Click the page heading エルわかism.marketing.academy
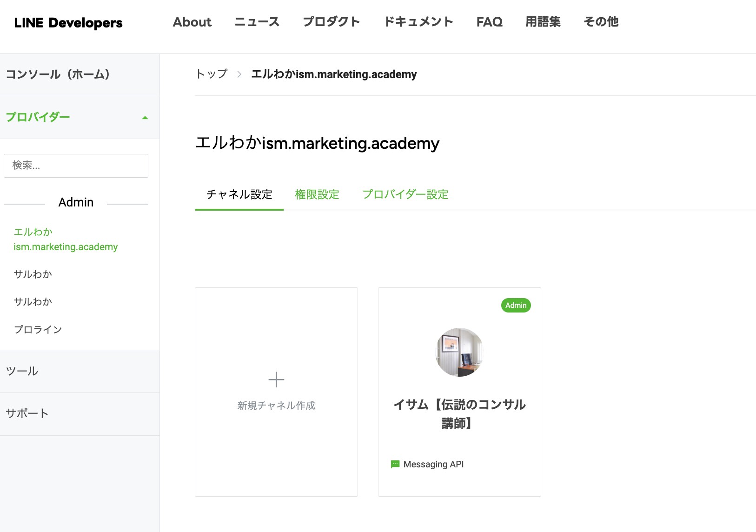Screen dimensions: 756x532 click(317, 143)
